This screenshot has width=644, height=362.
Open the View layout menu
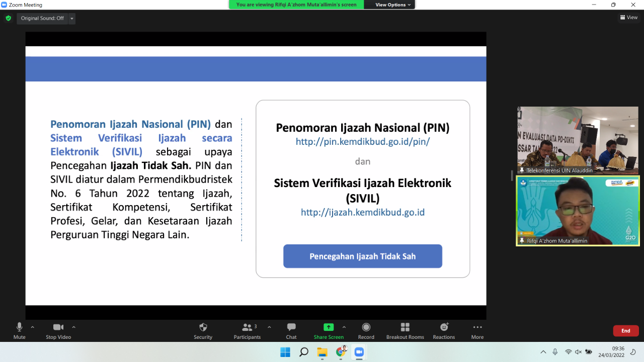point(629,18)
